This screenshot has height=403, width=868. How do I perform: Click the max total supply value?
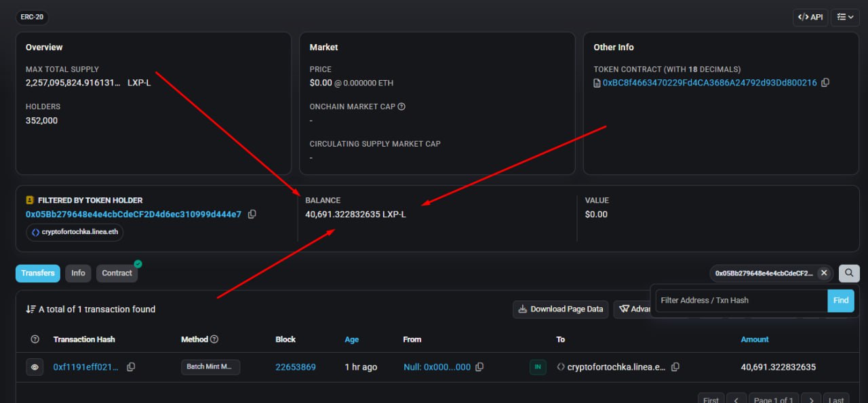(88, 83)
